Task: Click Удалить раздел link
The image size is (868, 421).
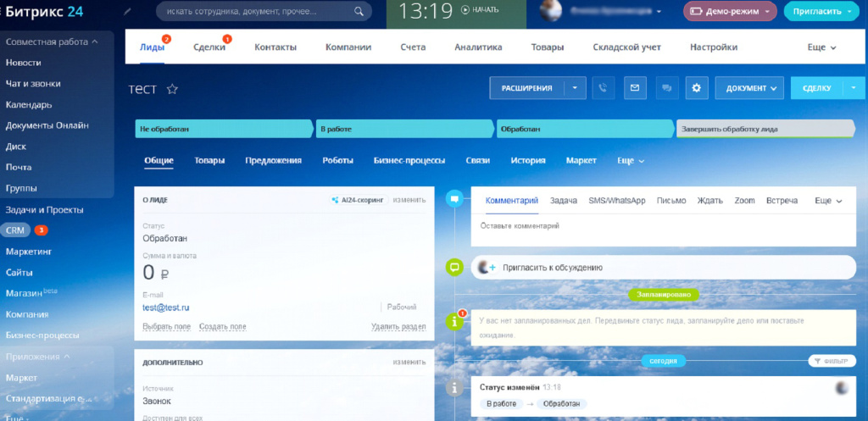Action: pyautogui.click(x=398, y=327)
